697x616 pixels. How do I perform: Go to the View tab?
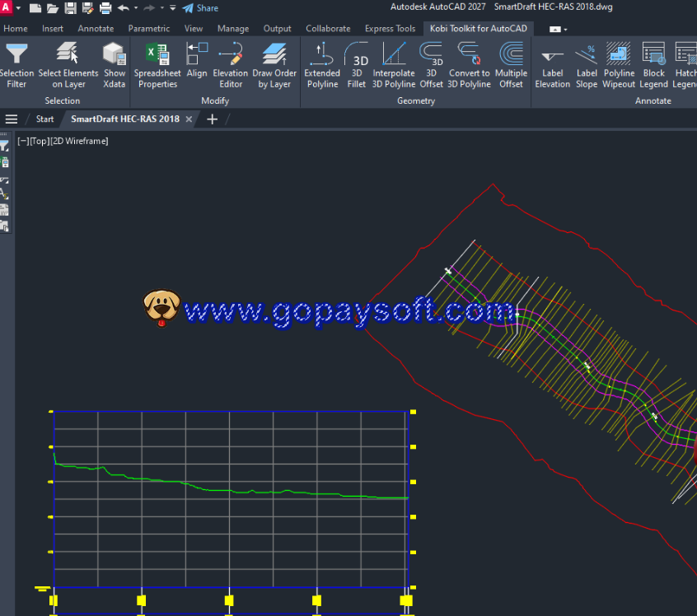click(x=194, y=29)
